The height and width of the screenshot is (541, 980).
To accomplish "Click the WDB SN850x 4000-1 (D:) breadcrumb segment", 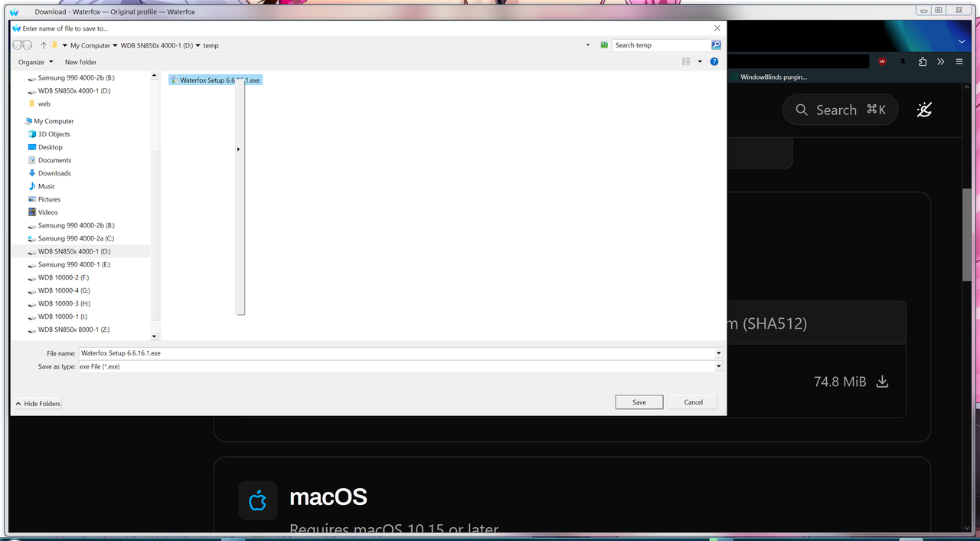I will 157,45.
